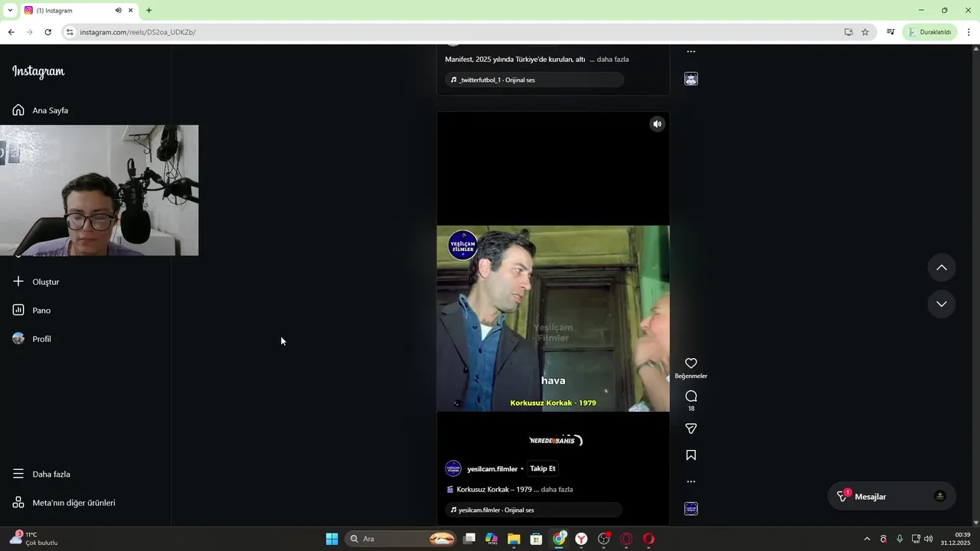Viewport: 980px width, 551px height.
Task: Click the Instagram logo
Action: (x=38, y=71)
